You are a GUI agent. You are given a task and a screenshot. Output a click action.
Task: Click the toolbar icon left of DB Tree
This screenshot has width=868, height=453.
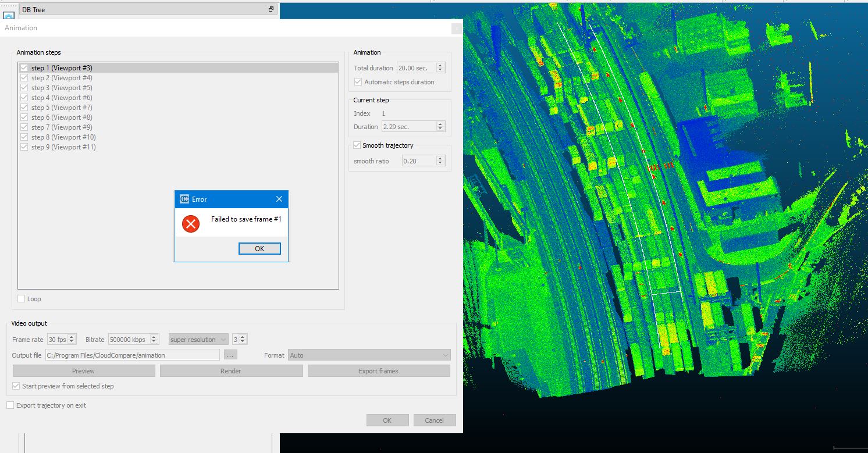pos(9,16)
